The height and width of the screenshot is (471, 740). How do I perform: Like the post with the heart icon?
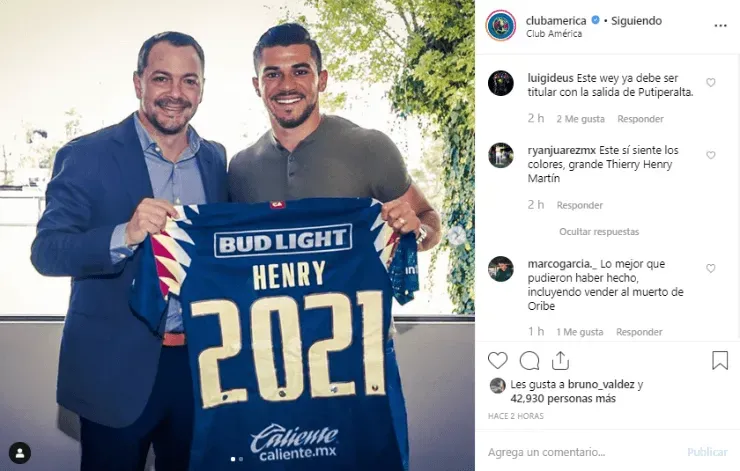pos(497,361)
